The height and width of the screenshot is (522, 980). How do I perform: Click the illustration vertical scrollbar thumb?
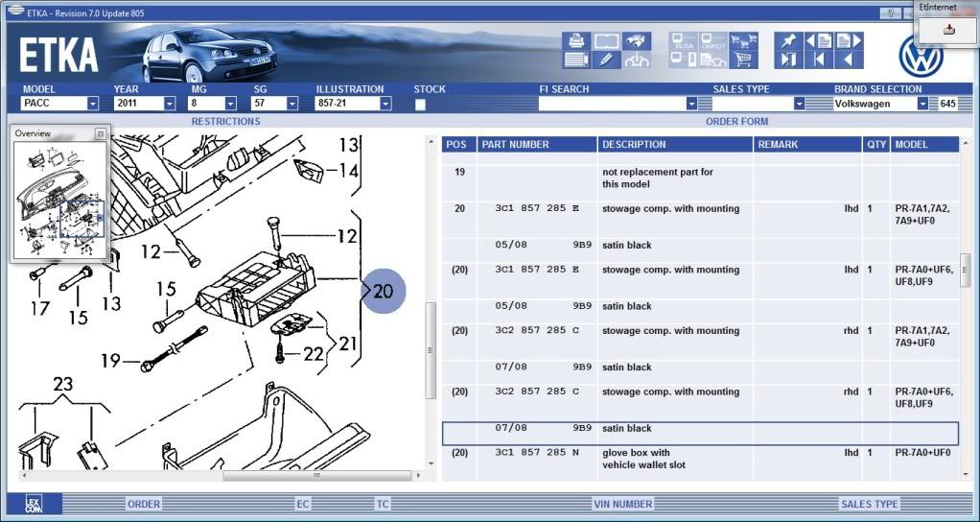431,350
